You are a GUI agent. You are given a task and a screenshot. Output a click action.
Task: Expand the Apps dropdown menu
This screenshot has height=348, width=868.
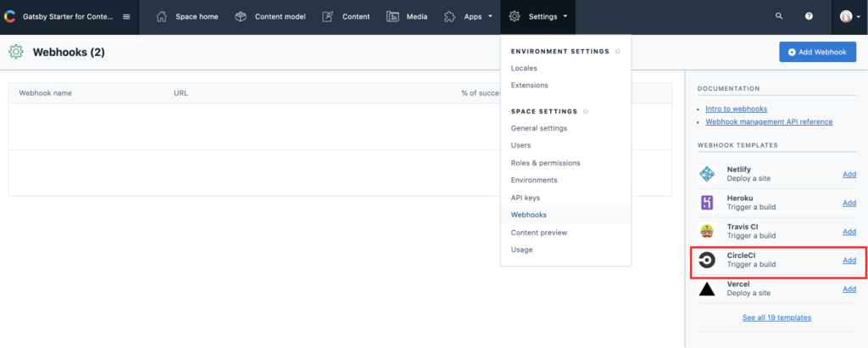coord(468,16)
